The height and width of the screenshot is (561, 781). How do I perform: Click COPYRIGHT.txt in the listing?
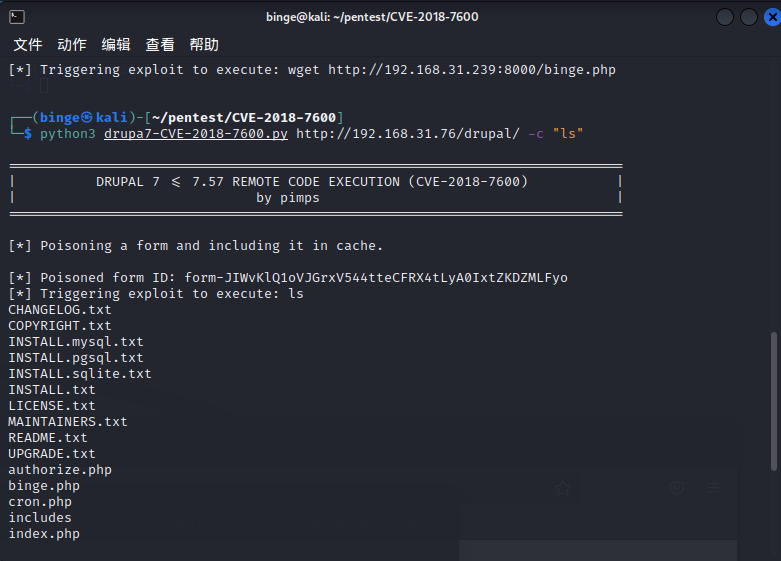point(60,325)
